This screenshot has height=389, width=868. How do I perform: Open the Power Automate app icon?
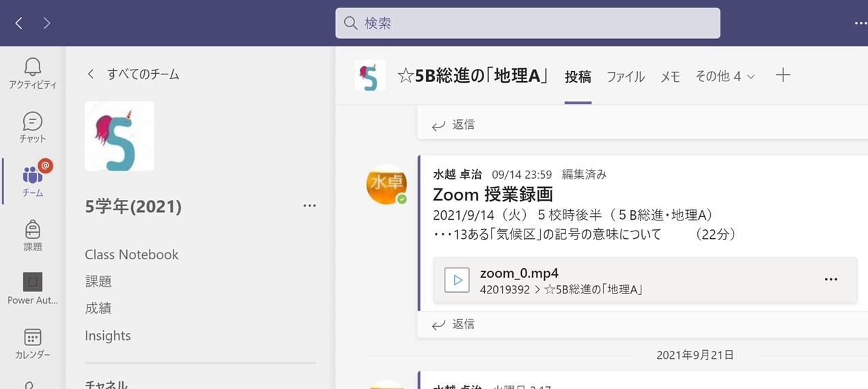tap(33, 289)
